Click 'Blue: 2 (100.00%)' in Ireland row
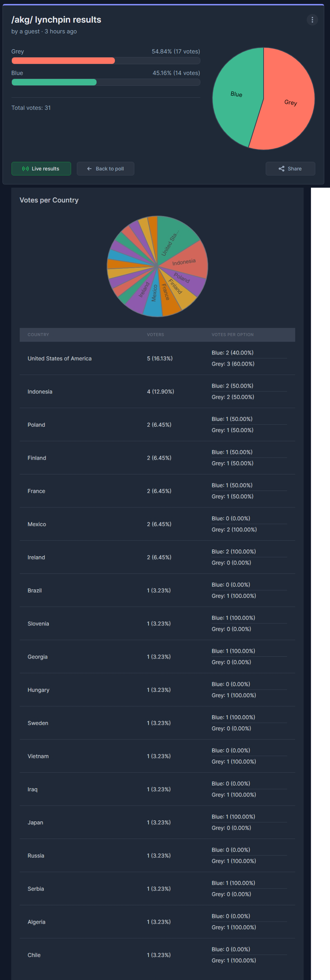Screen dimensions: 330x980 pyautogui.click(x=234, y=551)
